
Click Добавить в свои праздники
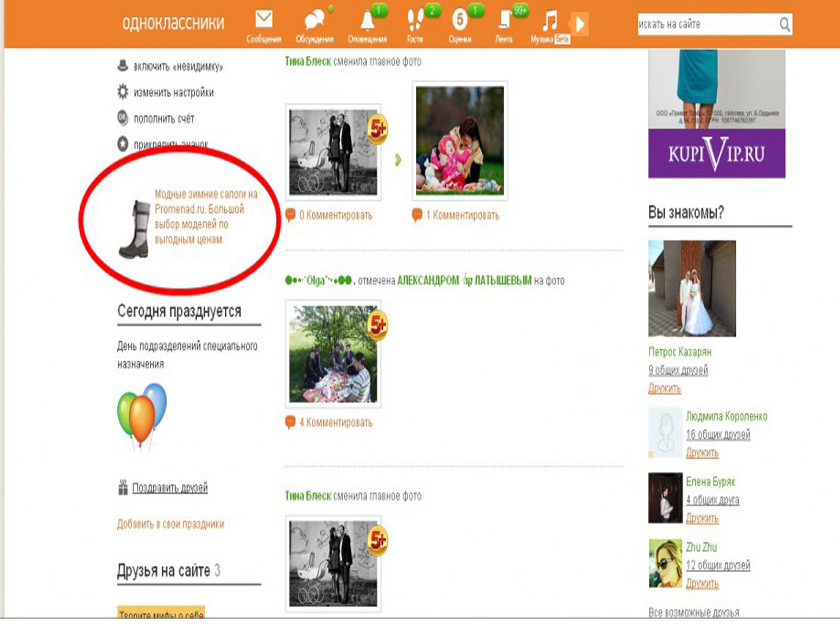[170, 524]
